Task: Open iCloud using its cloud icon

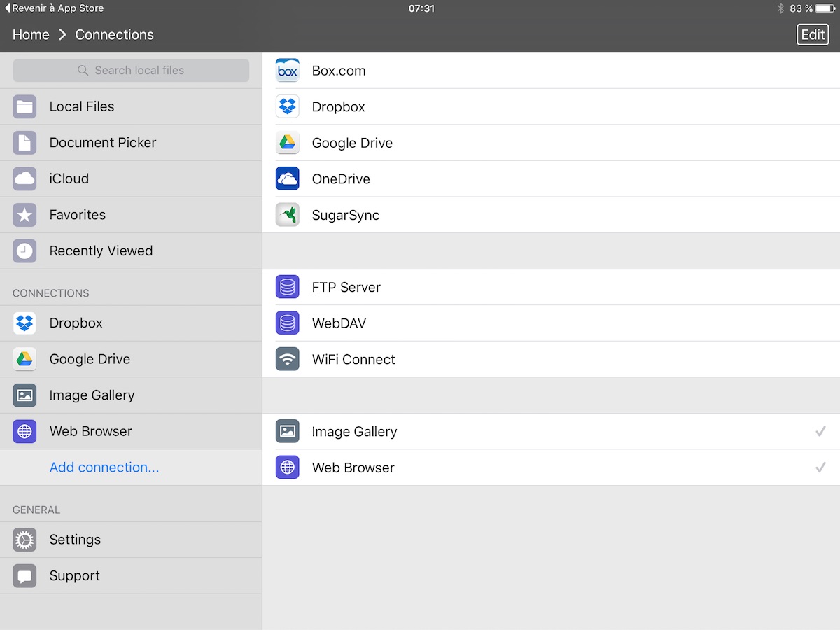Action: click(x=24, y=178)
